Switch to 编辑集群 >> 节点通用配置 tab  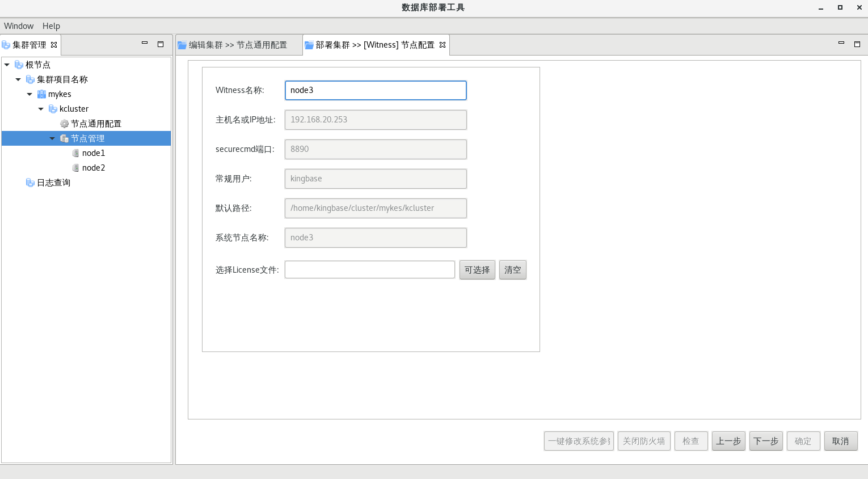coord(238,45)
